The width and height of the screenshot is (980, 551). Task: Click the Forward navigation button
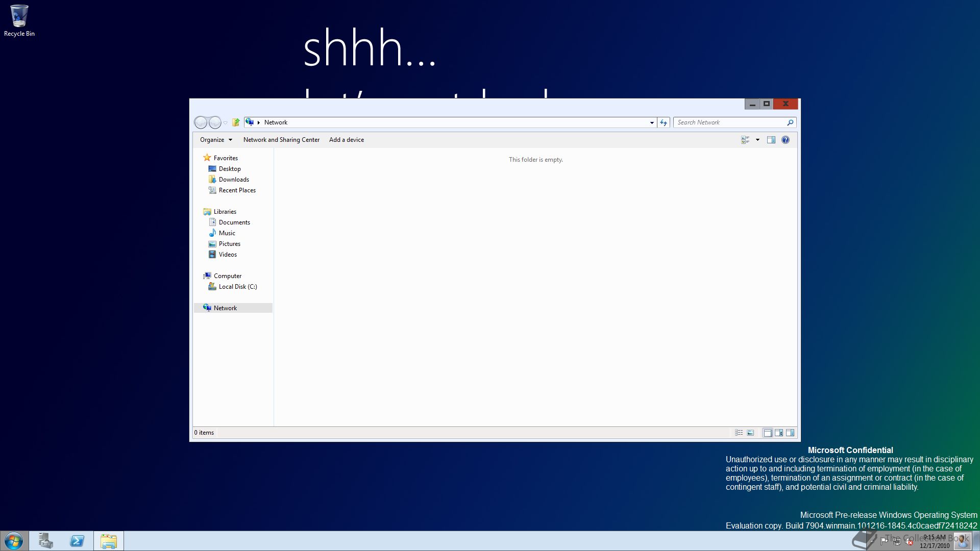click(215, 122)
